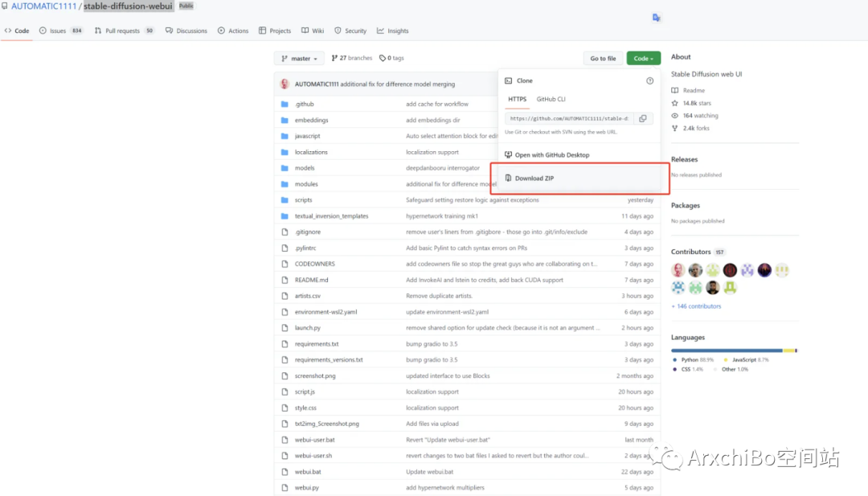The height and width of the screenshot is (496, 868).
Task: Switch to the Discussions tab
Action: [186, 31]
